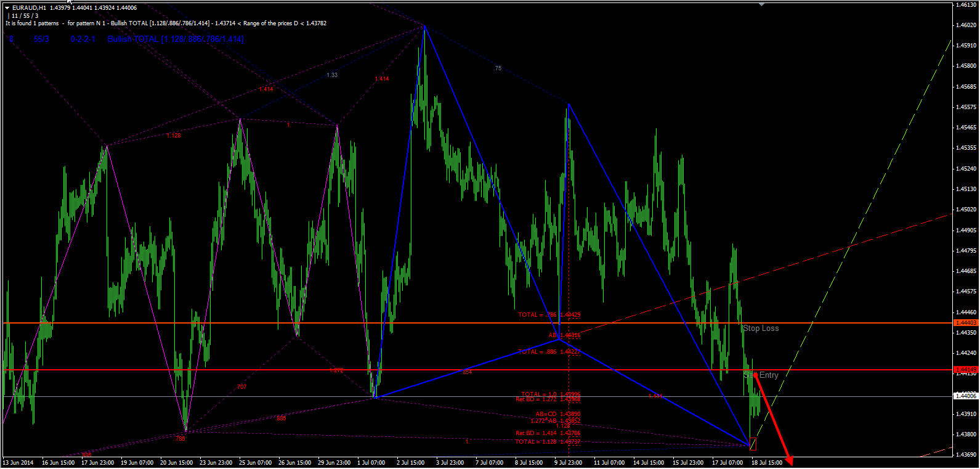The height and width of the screenshot is (469, 980).
Task: Click the '1.33' blue ratio label
Action: [x=332, y=75]
